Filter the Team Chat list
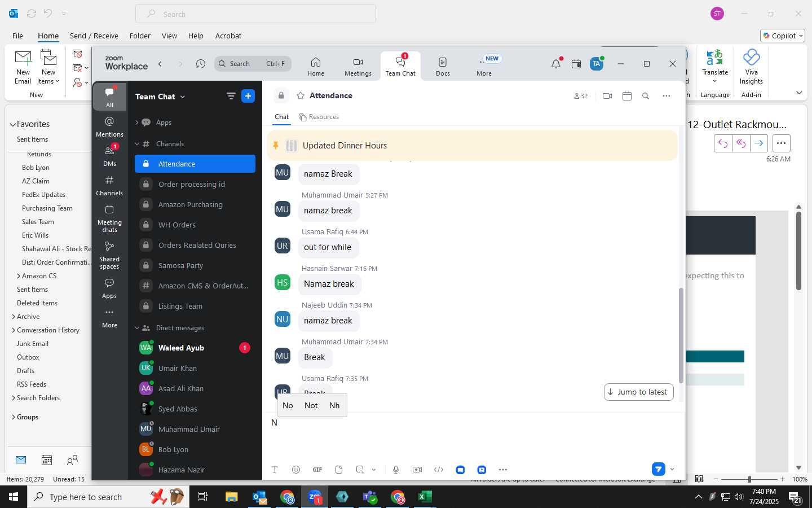812x508 pixels. (231, 96)
